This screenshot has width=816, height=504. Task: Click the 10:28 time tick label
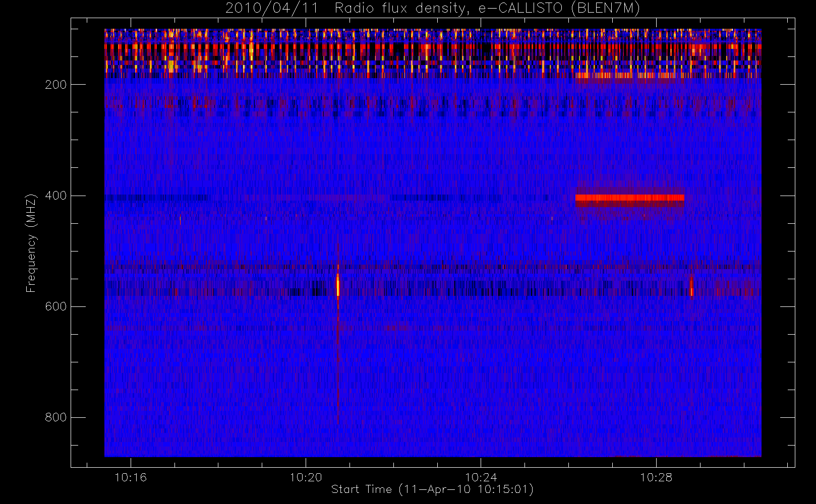pyautogui.click(x=656, y=477)
